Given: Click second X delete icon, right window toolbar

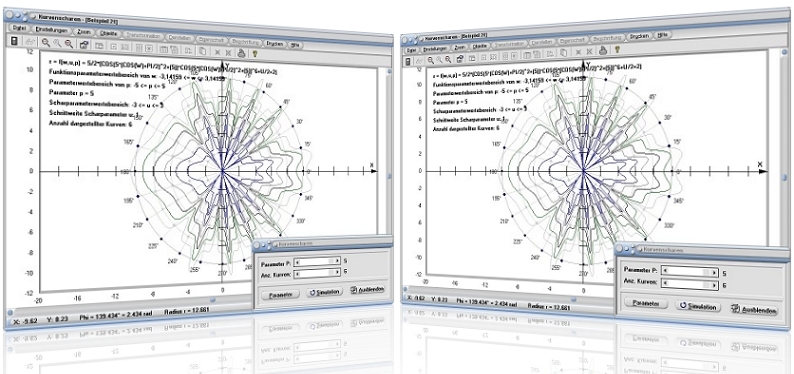Looking at the screenshot, I should coord(589,52).
